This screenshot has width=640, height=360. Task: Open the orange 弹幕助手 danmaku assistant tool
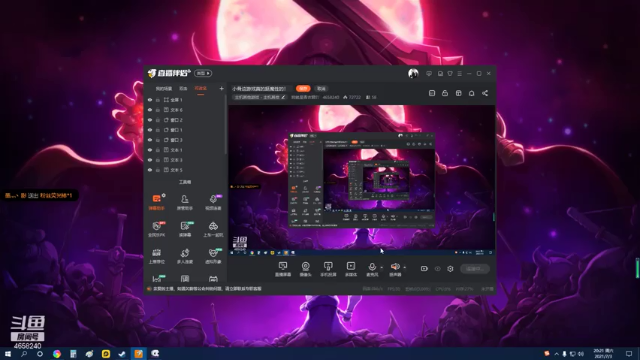[x=156, y=202]
